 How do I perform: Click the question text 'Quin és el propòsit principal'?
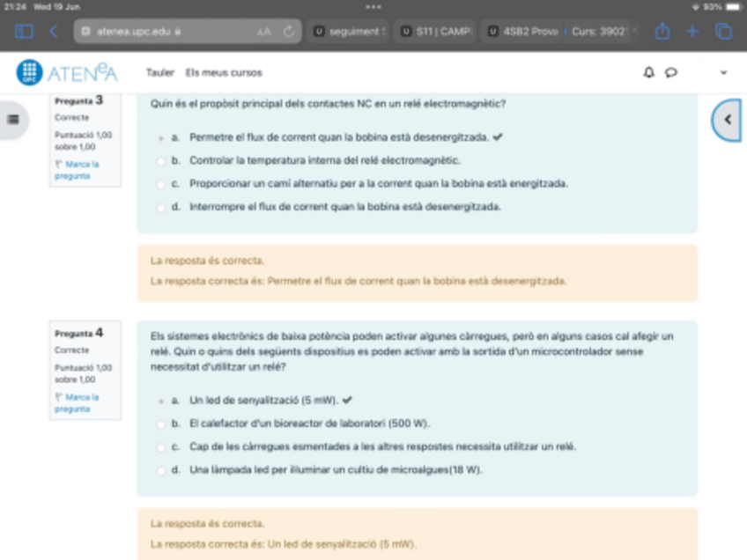328,104
